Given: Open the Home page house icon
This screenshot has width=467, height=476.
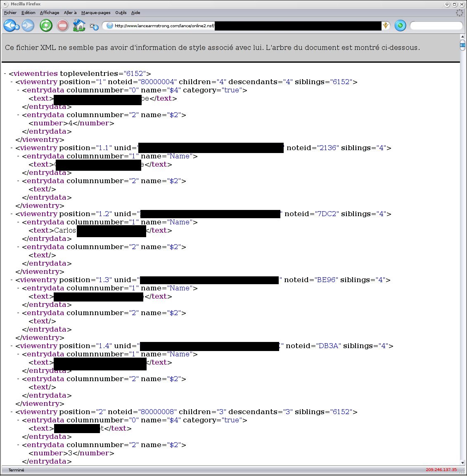Looking at the screenshot, I should 79,26.
